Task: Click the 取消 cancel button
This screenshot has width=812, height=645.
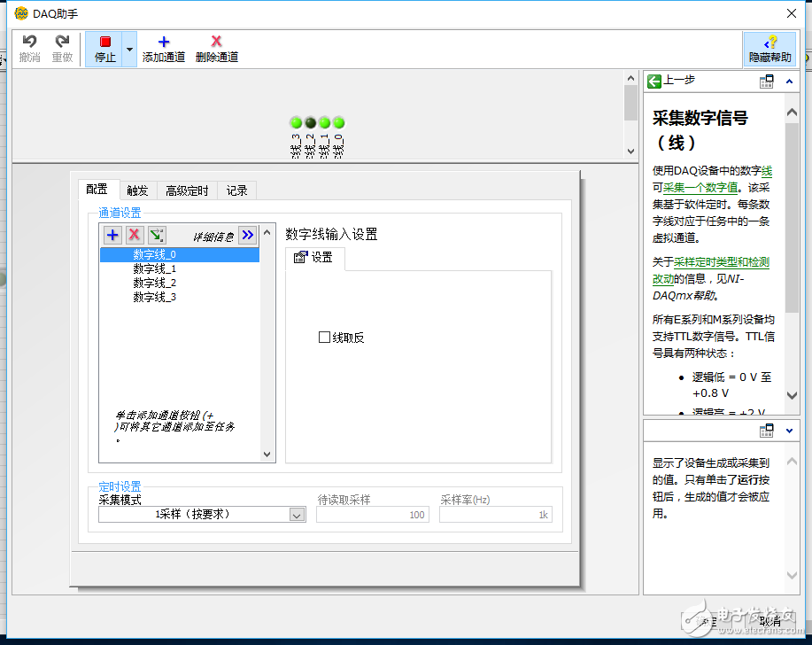Action: 770,621
